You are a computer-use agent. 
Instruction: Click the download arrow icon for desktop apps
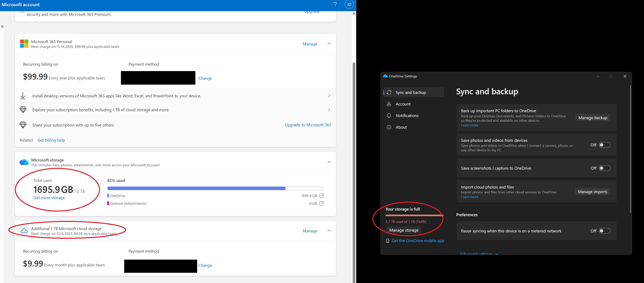pyautogui.click(x=23, y=96)
